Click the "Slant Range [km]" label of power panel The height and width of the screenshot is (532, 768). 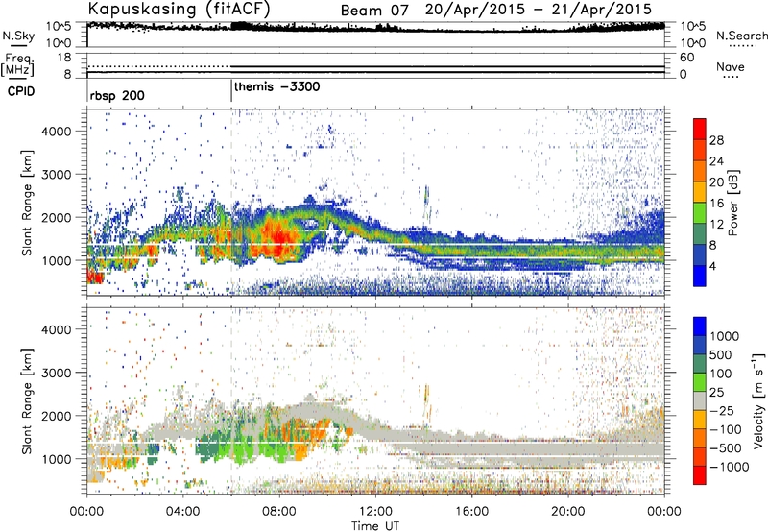(x=27, y=203)
